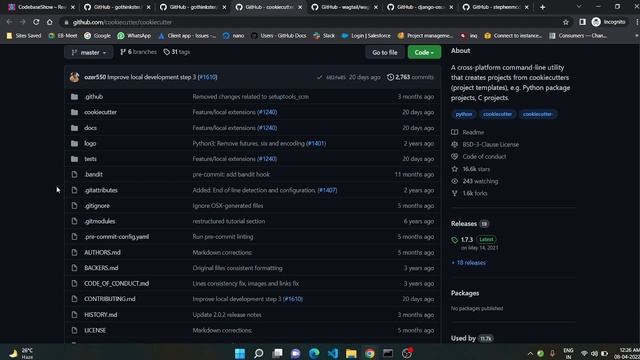Click the Go to file button

384,52
